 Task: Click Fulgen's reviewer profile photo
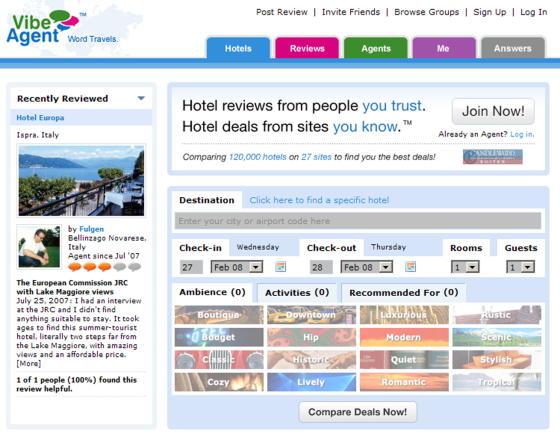[x=39, y=246]
